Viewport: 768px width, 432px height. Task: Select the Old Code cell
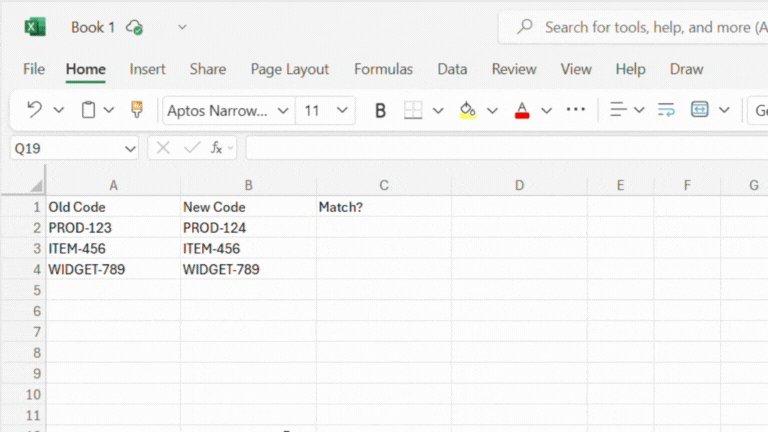click(x=113, y=207)
